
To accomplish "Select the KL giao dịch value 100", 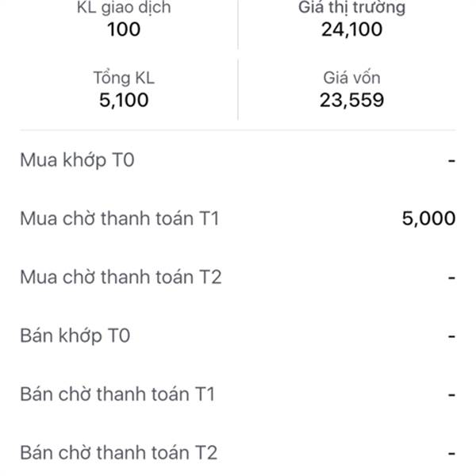I will click(x=123, y=30).
